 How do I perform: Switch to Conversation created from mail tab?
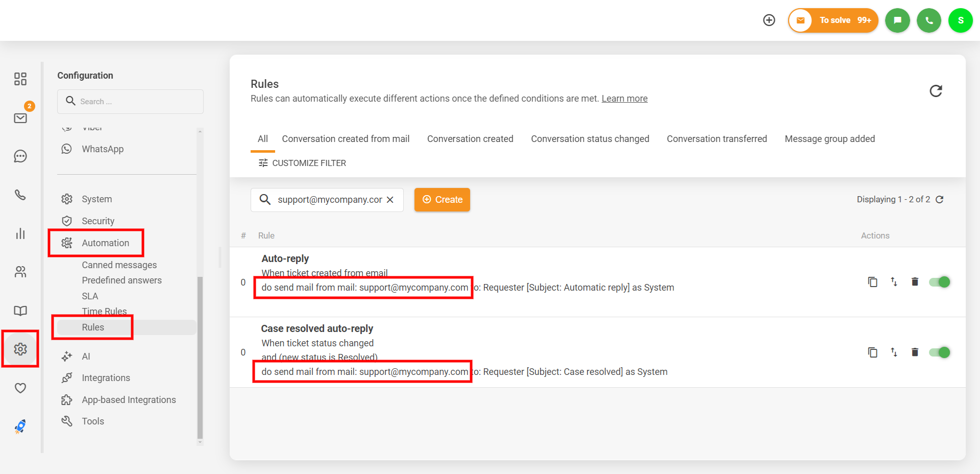(x=346, y=139)
